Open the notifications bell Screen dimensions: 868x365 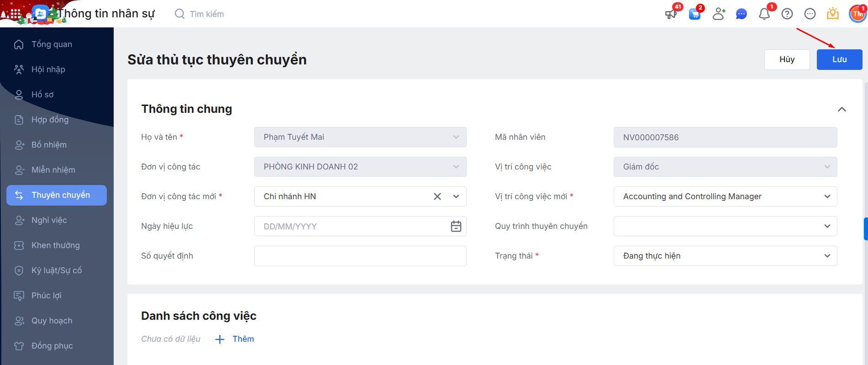click(764, 14)
